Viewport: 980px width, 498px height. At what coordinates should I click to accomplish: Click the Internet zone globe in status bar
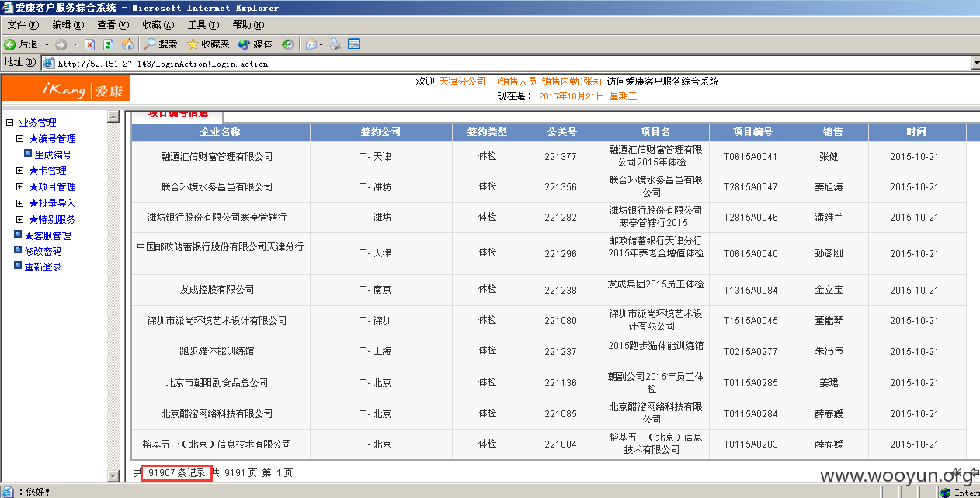[945, 492]
